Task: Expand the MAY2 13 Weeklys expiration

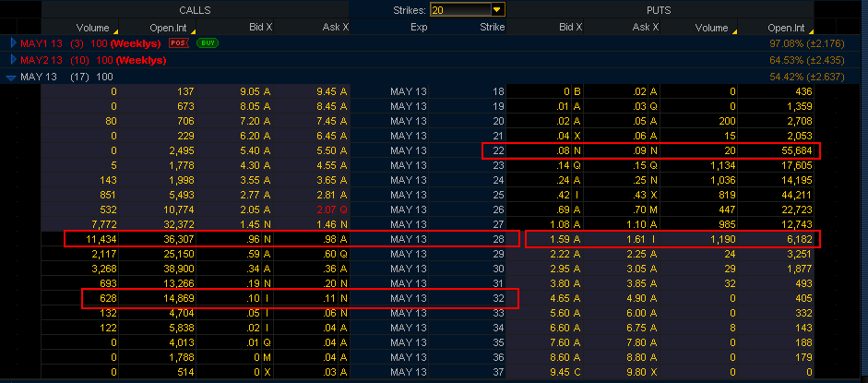Action: tap(13, 60)
